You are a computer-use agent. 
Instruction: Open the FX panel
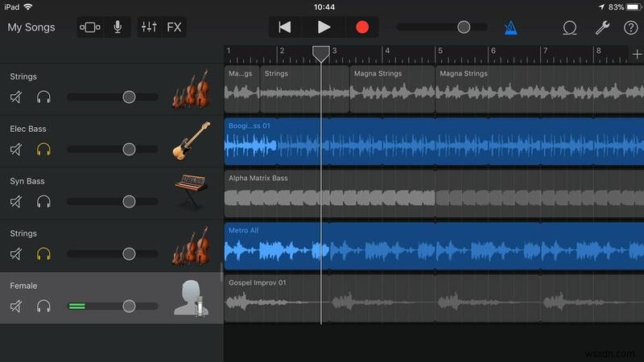point(174,27)
